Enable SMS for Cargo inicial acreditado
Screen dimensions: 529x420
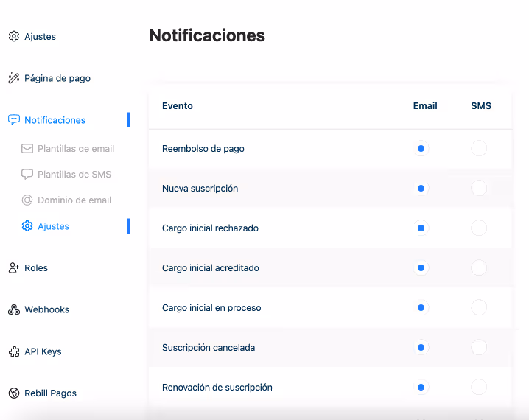pos(479,268)
